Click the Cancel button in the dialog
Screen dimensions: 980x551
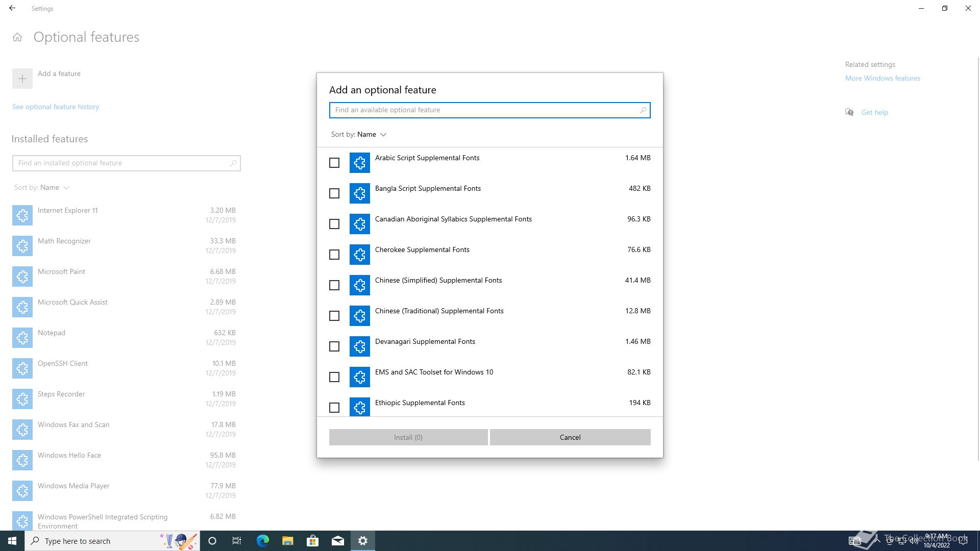[x=570, y=437]
